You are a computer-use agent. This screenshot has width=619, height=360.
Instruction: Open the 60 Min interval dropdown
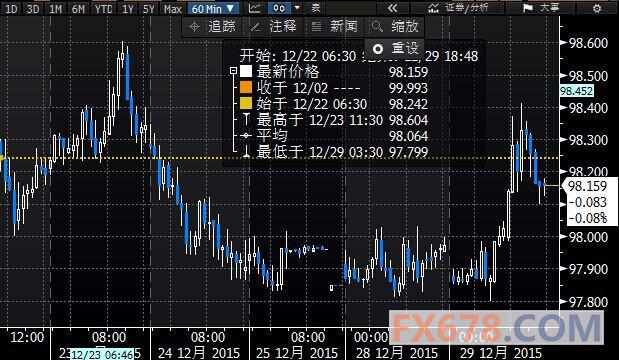[213, 8]
